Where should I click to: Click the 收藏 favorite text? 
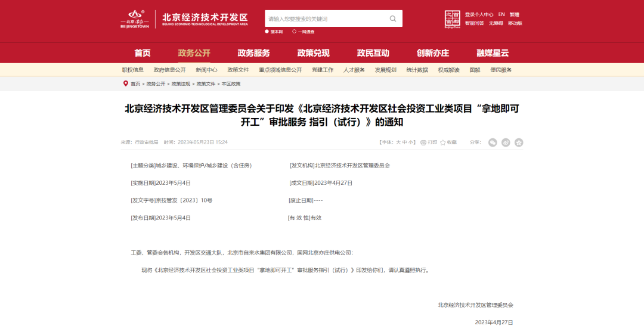[x=452, y=142]
